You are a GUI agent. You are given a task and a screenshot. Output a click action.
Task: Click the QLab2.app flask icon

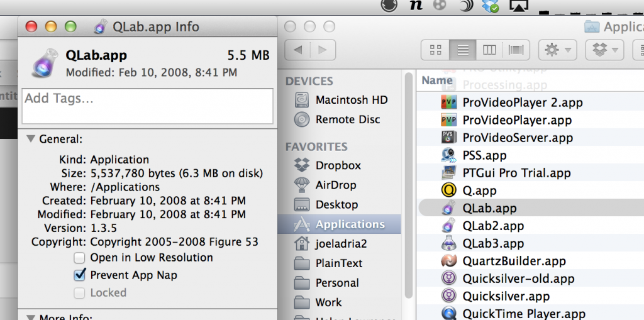[x=449, y=226]
